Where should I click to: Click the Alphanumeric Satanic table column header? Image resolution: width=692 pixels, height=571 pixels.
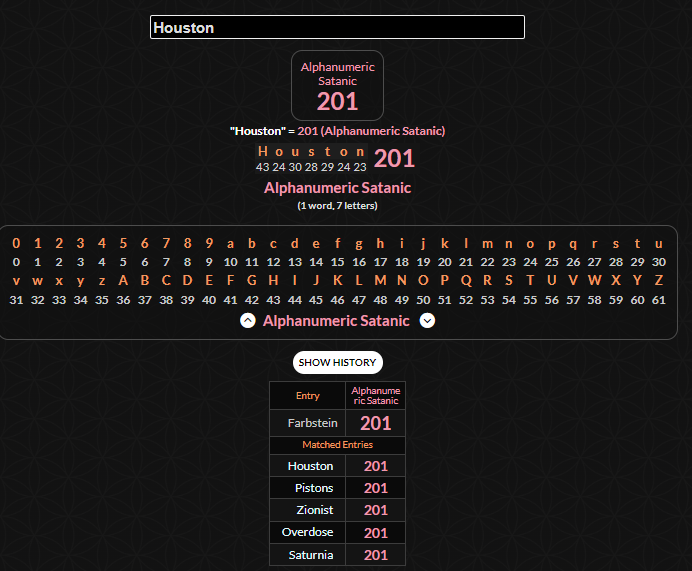376,395
